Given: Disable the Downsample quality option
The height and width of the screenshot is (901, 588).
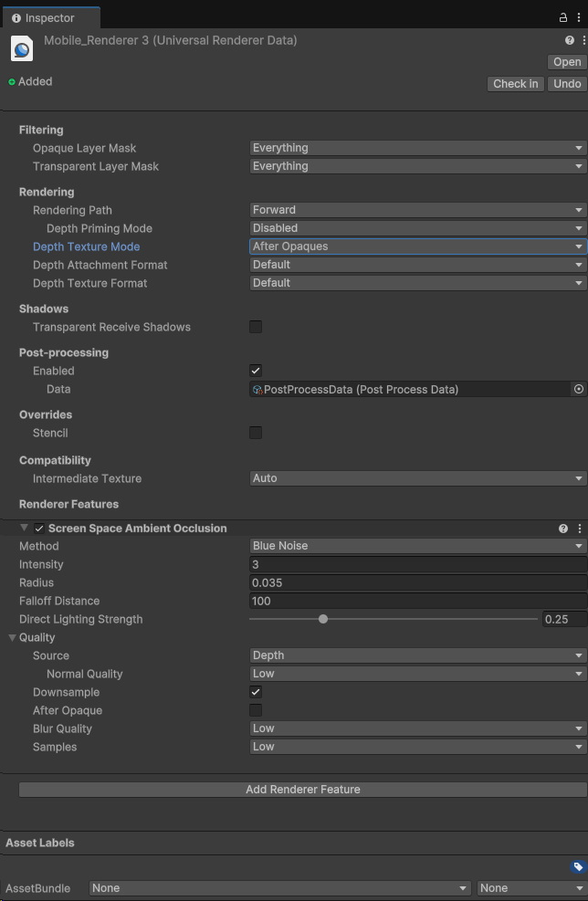Looking at the screenshot, I should tap(255, 692).
